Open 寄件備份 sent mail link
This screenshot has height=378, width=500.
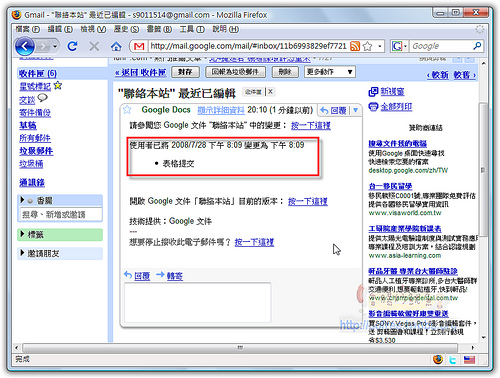click(x=35, y=113)
